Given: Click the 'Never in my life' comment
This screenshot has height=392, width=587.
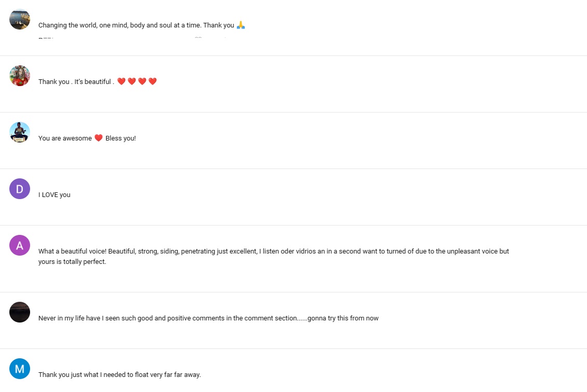Looking at the screenshot, I should [208, 318].
